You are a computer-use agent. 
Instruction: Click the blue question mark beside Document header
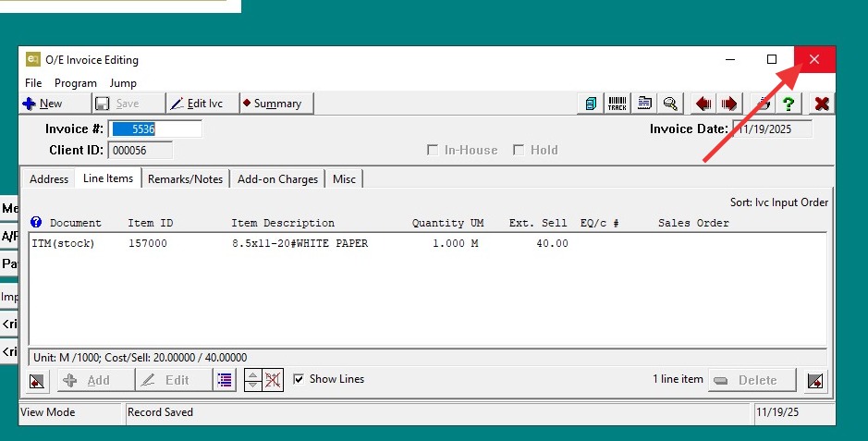click(36, 222)
